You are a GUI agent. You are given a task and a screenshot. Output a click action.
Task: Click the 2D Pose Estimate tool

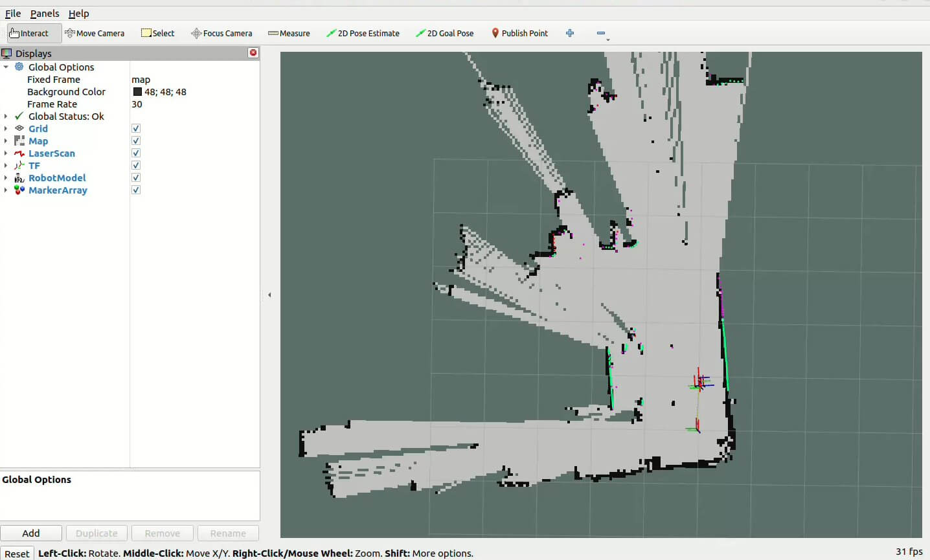click(x=363, y=33)
